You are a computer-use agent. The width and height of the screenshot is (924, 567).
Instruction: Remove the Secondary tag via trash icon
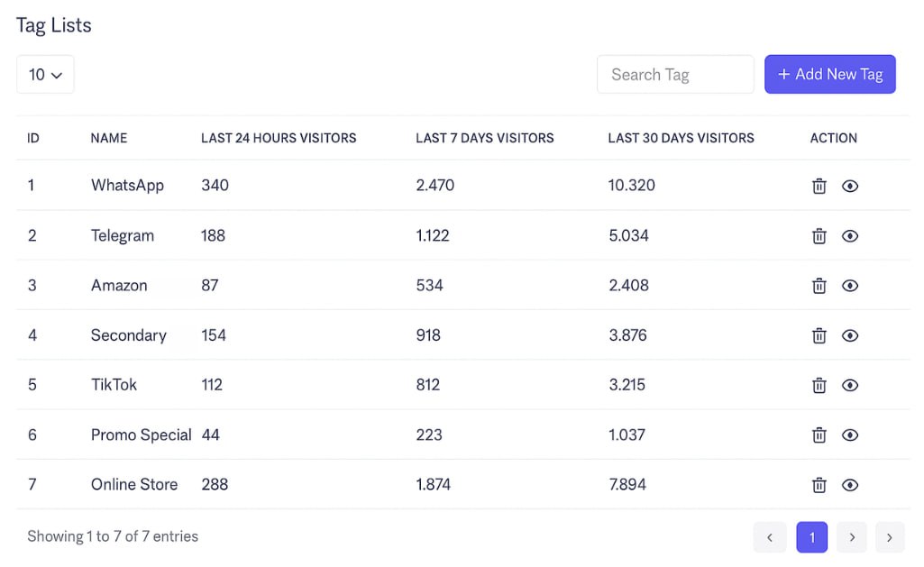[x=819, y=335]
